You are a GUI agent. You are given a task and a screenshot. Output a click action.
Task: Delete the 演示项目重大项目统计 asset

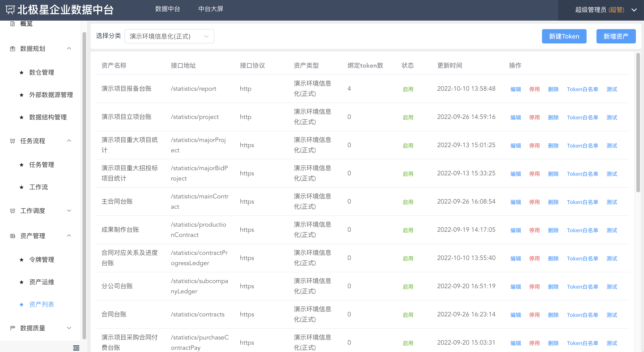[553, 146]
